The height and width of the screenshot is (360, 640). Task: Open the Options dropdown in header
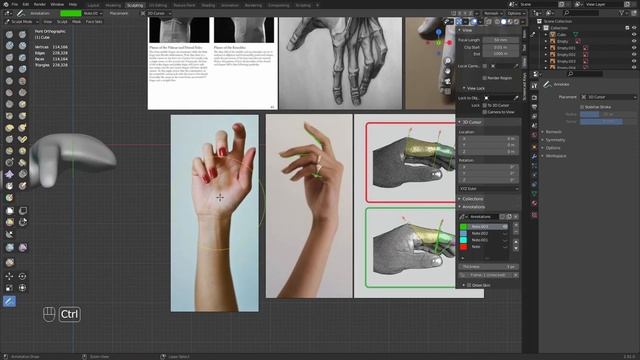pos(516,13)
